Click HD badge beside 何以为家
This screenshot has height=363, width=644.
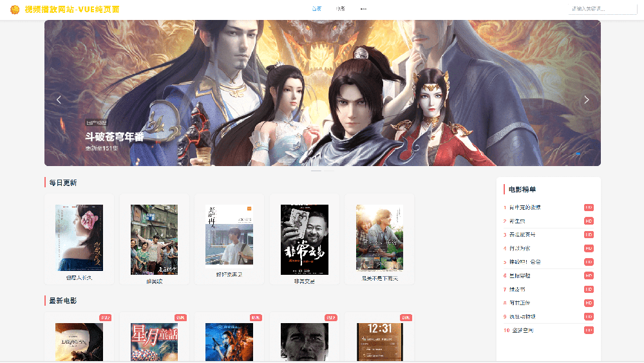click(589, 248)
